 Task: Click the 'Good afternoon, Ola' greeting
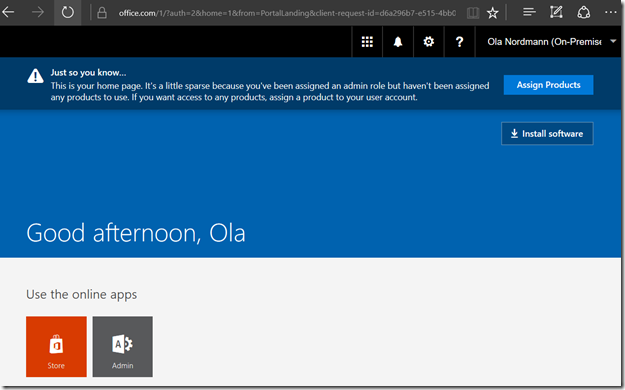click(136, 233)
